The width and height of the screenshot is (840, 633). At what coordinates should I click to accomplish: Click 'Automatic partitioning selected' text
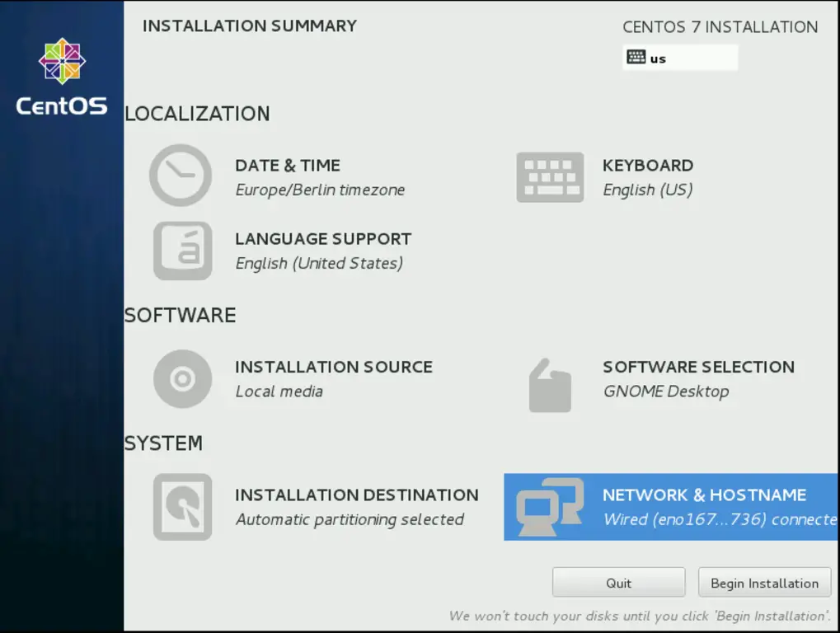350,519
